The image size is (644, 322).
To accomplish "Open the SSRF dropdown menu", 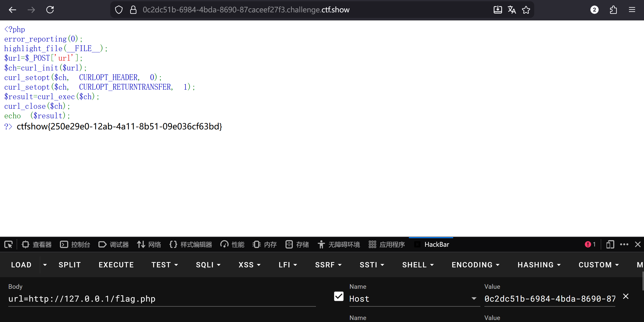I will pyautogui.click(x=328, y=265).
